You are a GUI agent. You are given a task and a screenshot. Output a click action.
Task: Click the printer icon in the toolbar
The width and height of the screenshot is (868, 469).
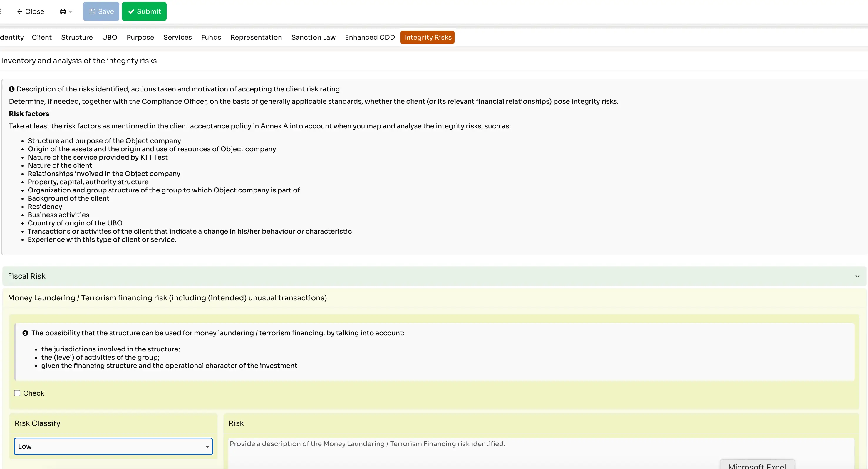point(63,11)
